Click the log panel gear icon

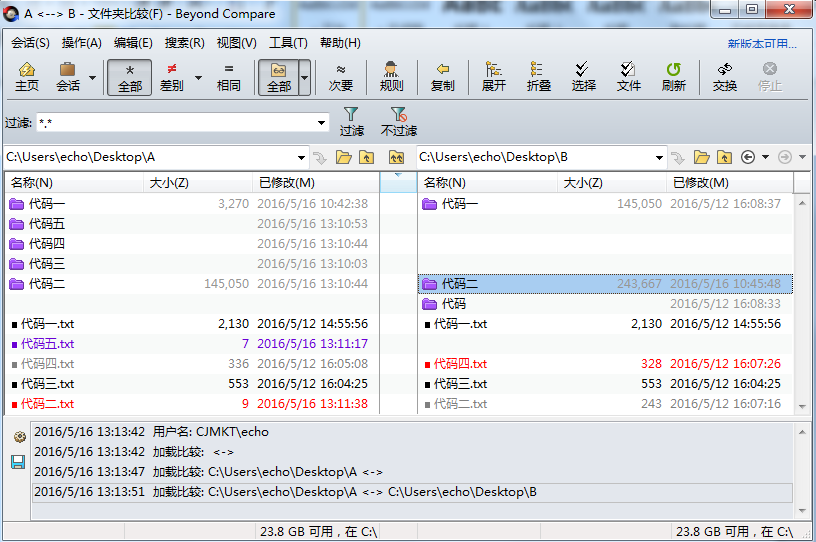click(x=19, y=437)
